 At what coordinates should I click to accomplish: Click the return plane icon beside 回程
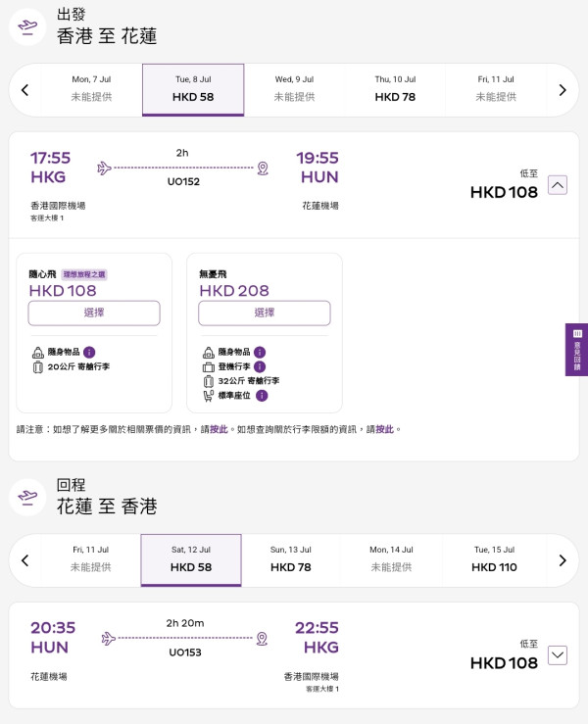[x=27, y=498]
